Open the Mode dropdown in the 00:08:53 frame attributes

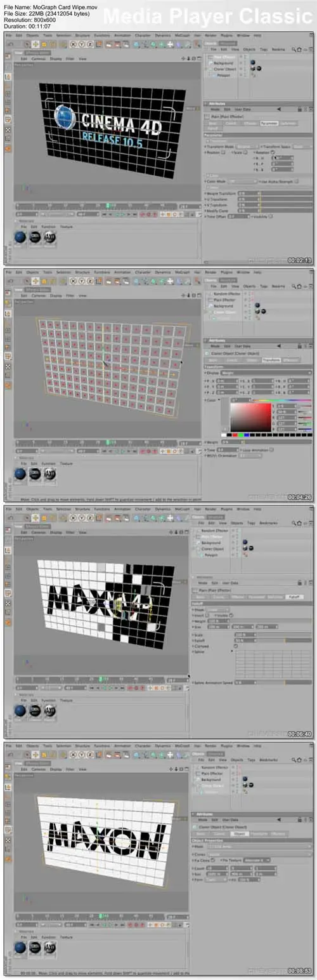tap(260, 846)
